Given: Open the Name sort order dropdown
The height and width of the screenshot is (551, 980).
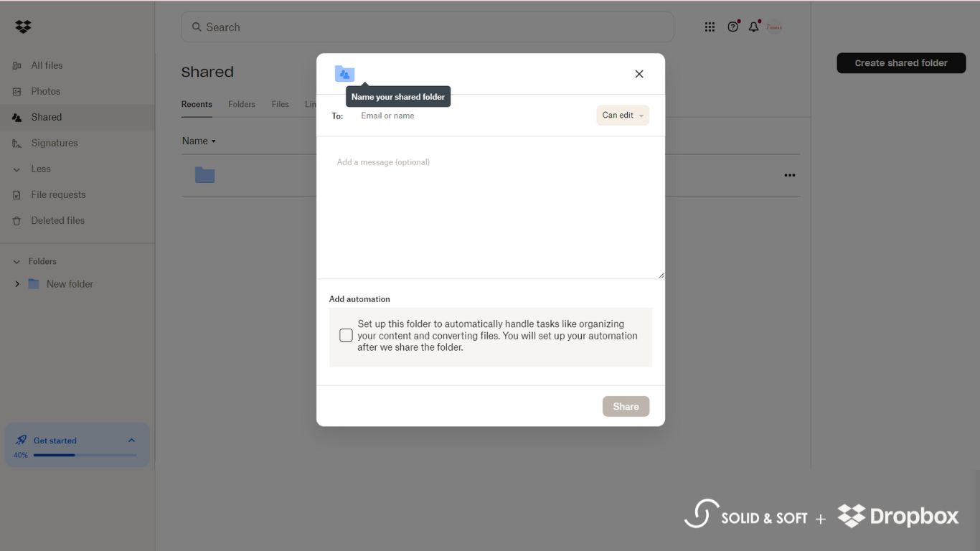Looking at the screenshot, I should (199, 141).
